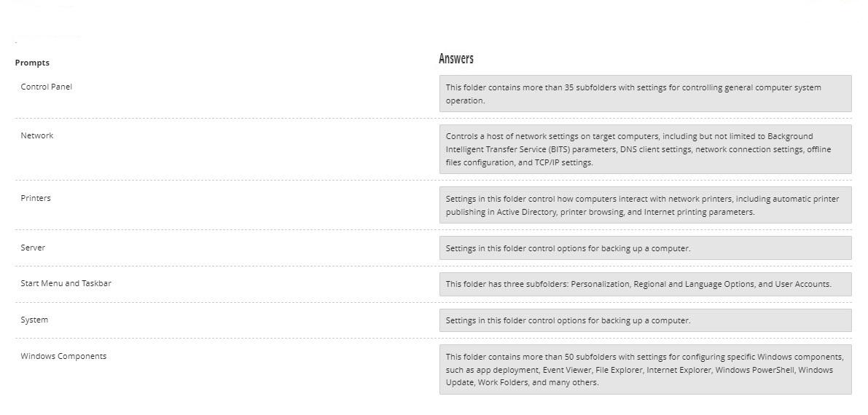Click the backup answer box beside System
The width and height of the screenshot is (868, 415).
pos(646,320)
